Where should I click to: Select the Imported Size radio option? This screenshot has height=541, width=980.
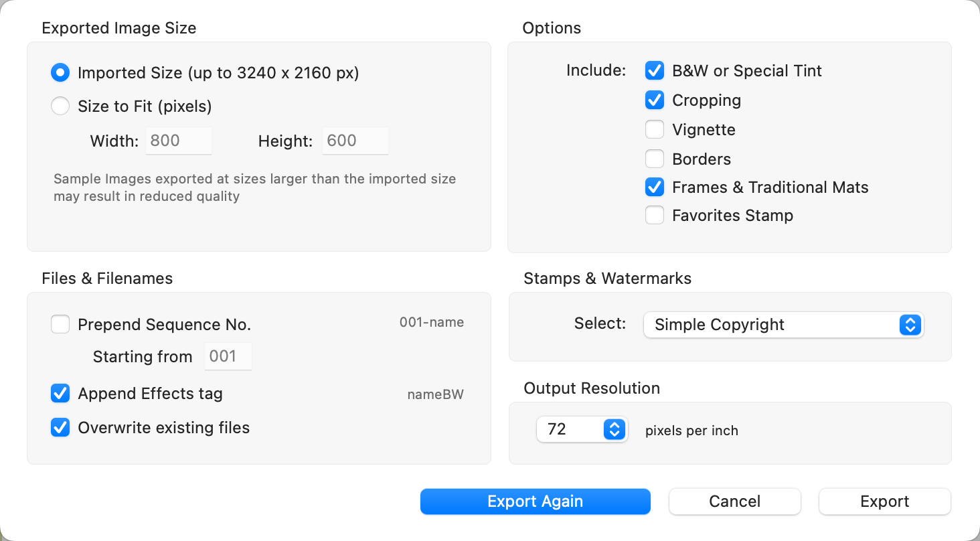pyautogui.click(x=60, y=73)
